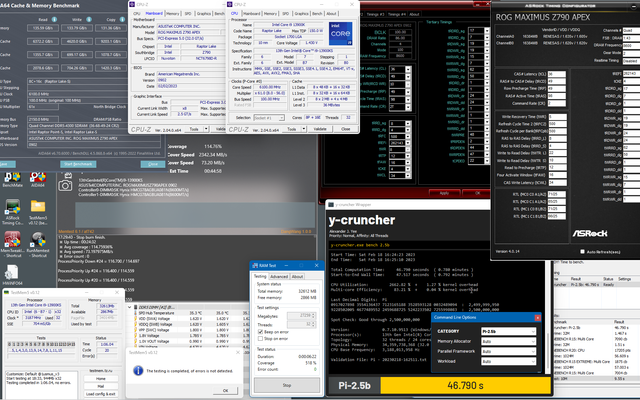Click the ROG MAXIMUS Z790 APEX heading
This screenshot has height=400, width=640.
click(542, 17)
